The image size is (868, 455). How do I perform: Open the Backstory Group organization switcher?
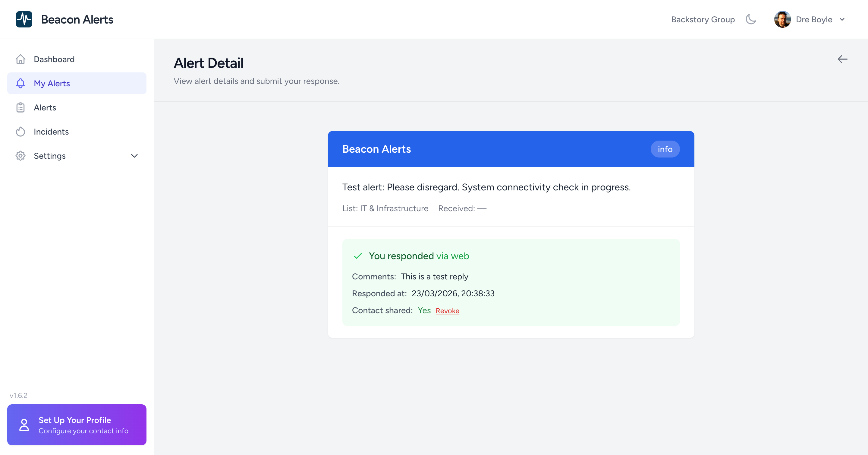tap(703, 19)
